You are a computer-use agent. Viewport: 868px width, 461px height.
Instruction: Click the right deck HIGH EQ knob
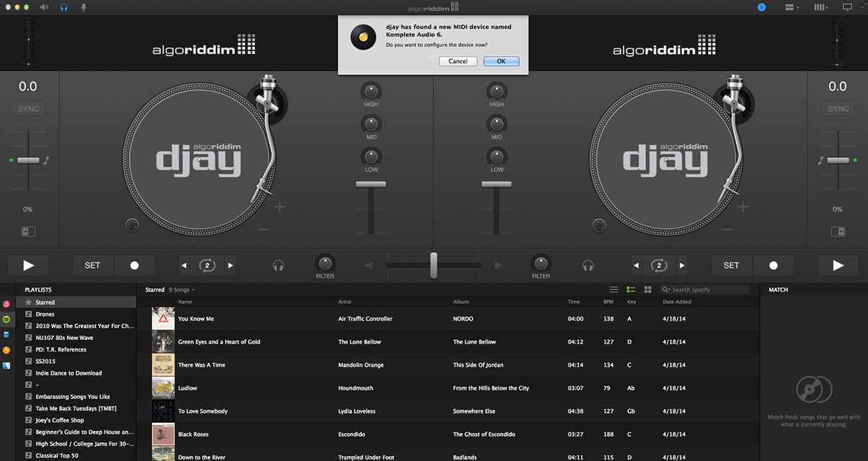[x=497, y=91]
